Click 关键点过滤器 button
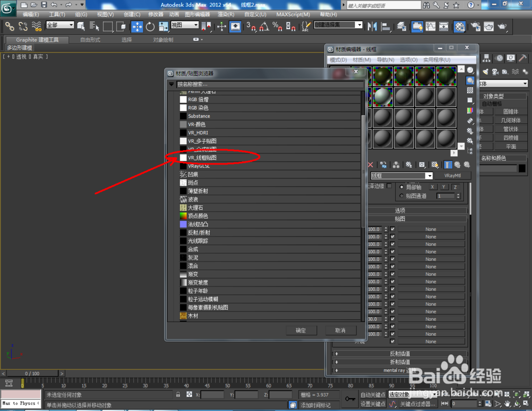This screenshot has width=532, height=411. (x=417, y=404)
